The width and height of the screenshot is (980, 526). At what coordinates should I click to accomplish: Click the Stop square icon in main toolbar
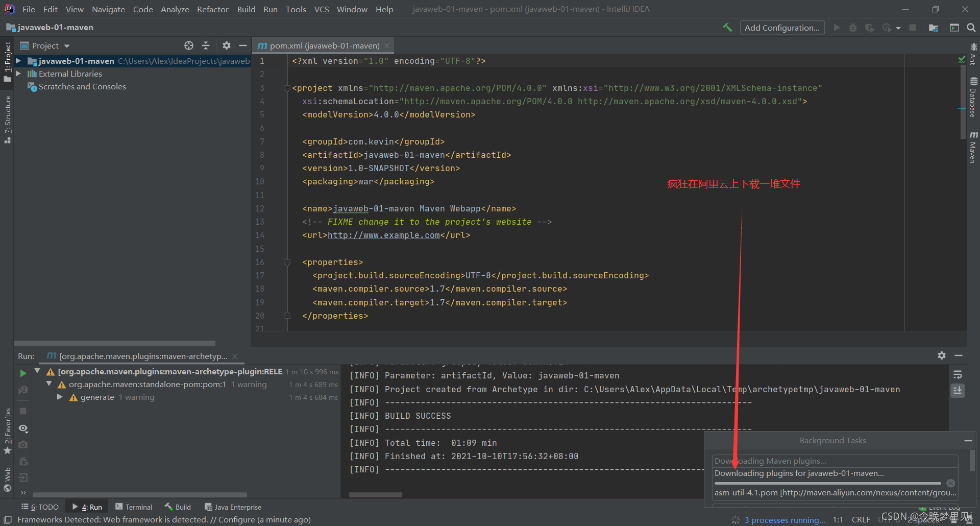(913, 28)
